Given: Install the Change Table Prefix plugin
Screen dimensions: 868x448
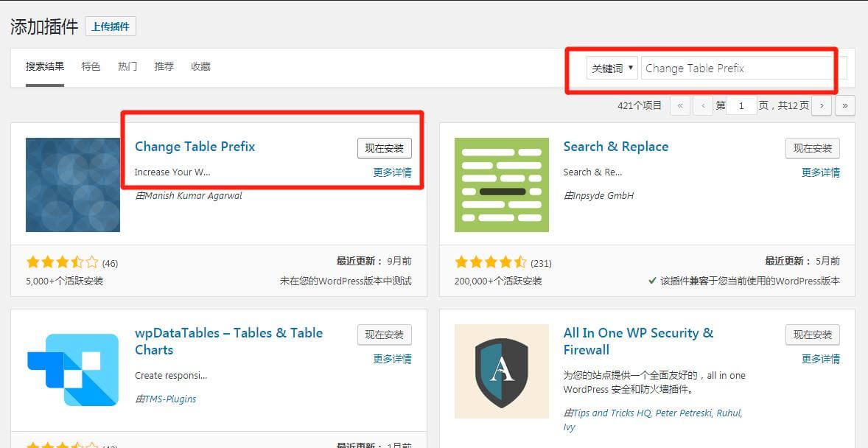Looking at the screenshot, I should point(385,148).
